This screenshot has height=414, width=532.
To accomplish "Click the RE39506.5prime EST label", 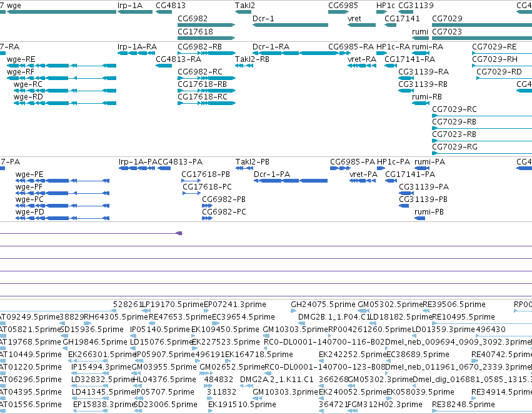I will click(454, 305).
